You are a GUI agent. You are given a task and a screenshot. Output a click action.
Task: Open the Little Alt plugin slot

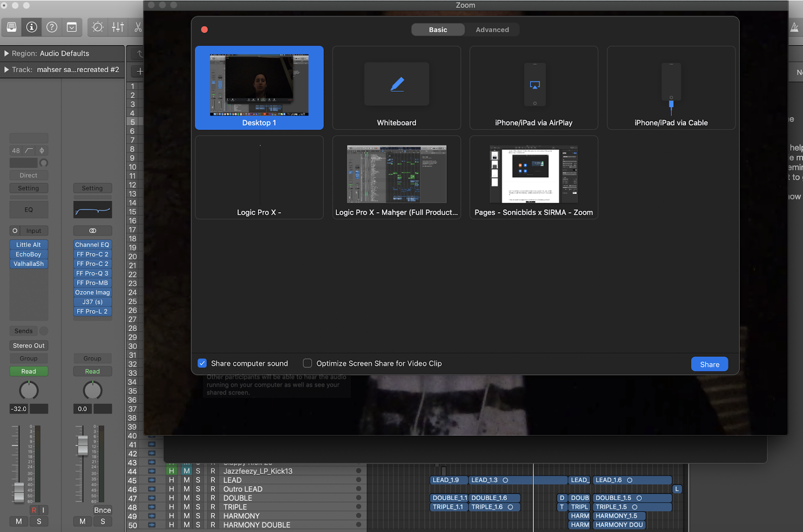click(29, 245)
